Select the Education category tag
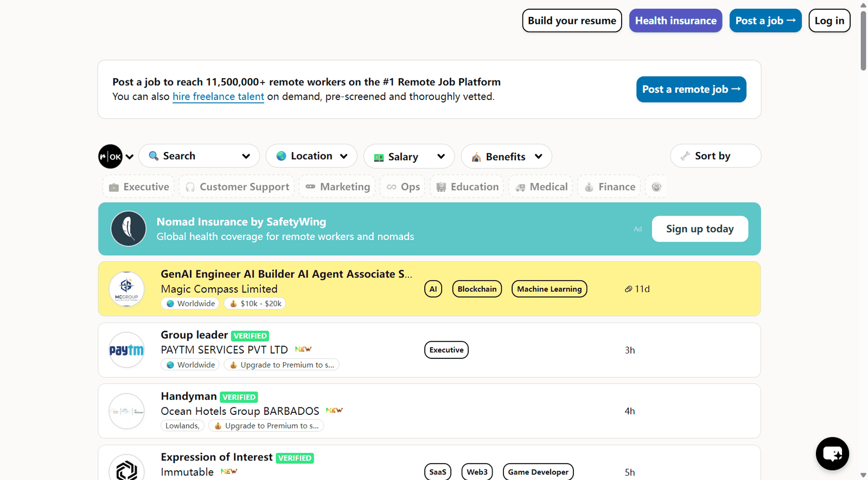 [x=467, y=187]
